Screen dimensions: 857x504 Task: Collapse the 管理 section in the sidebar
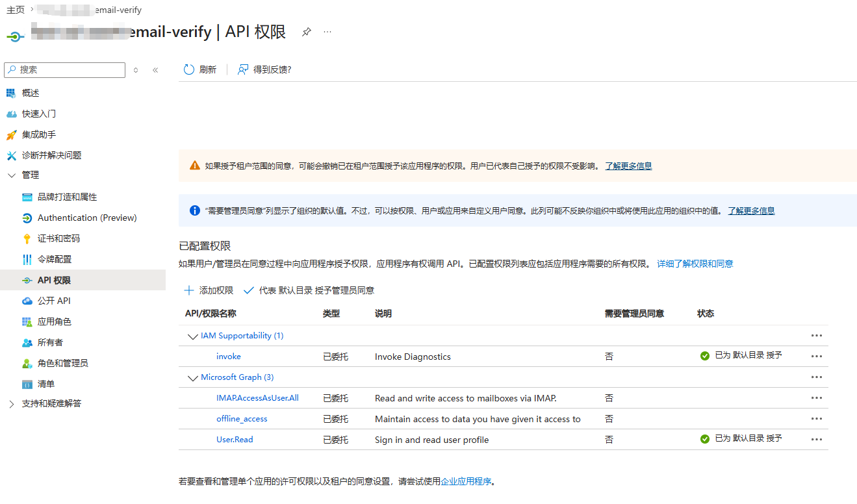click(12, 175)
